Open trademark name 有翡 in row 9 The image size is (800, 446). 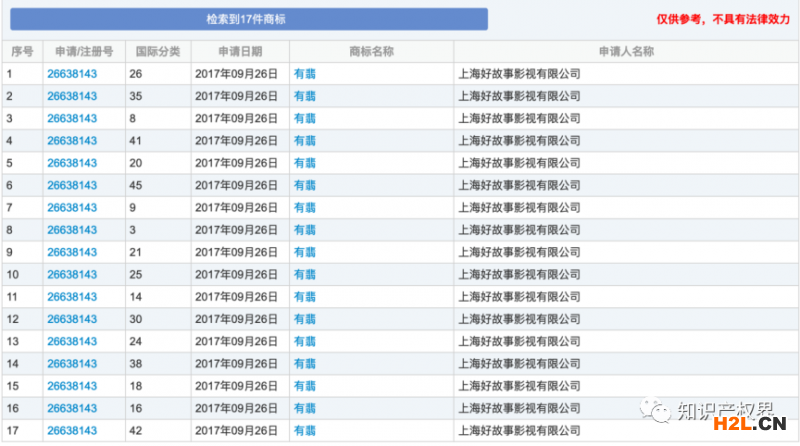point(305,252)
